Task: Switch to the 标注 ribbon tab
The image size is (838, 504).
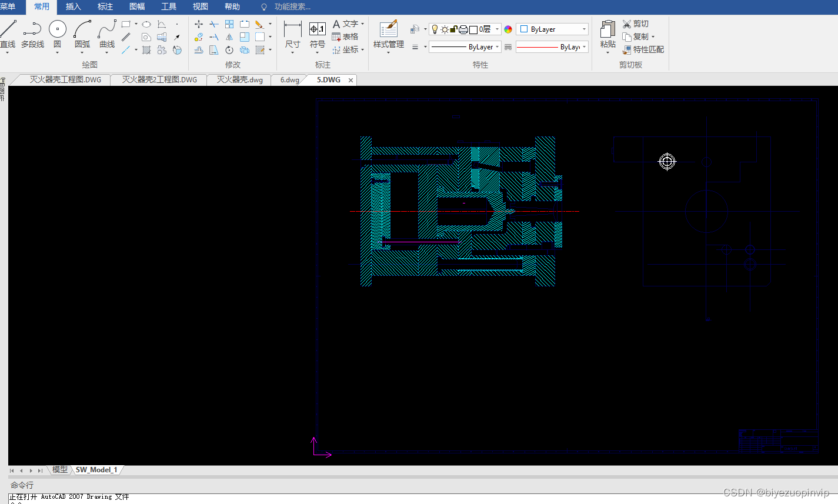Action: point(105,6)
